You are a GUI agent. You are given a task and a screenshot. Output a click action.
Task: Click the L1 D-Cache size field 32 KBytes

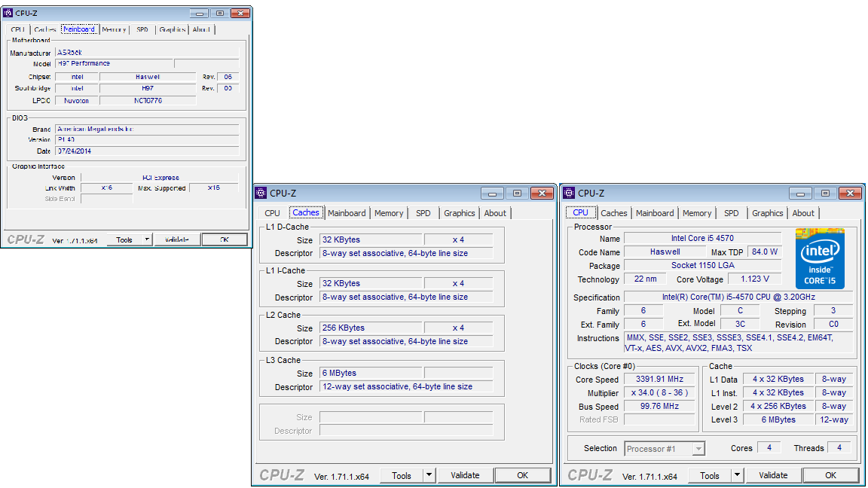371,239
